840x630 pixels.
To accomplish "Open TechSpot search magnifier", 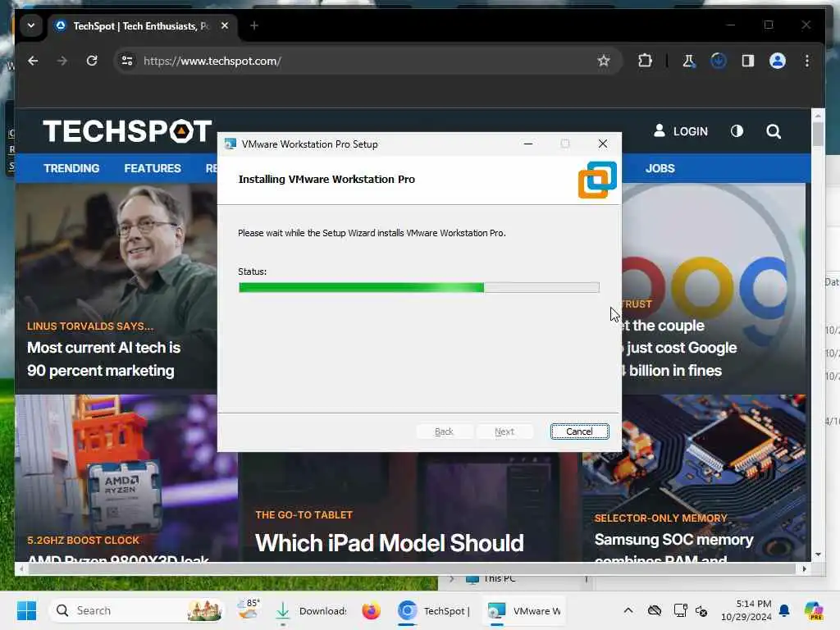I will [774, 131].
